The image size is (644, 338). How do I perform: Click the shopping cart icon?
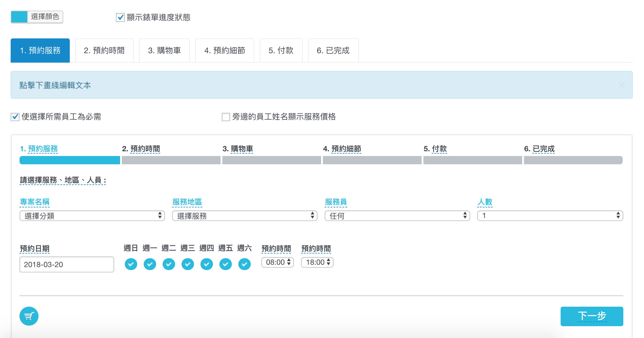tap(29, 316)
